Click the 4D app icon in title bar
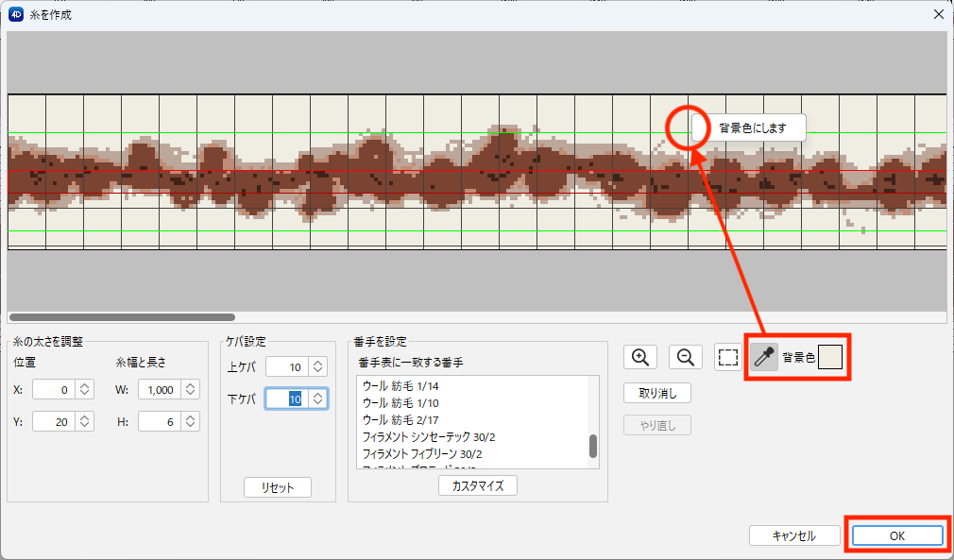The image size is (954, 560). pyautogui.click(x=16, y=14)
